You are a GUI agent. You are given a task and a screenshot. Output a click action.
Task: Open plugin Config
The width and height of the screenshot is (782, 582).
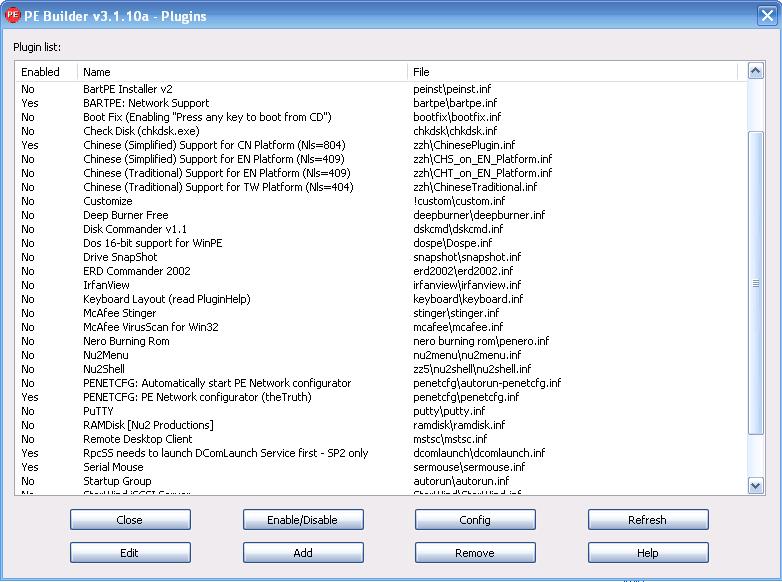pos(475,520)
